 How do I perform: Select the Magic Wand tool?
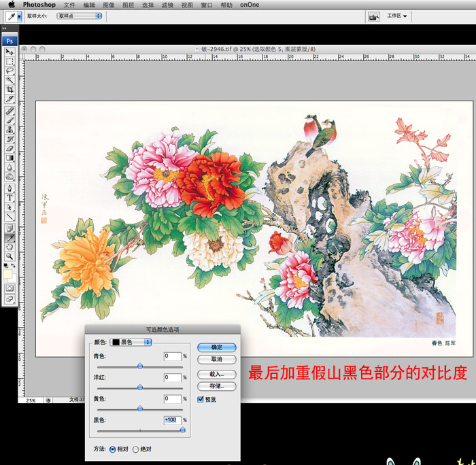coord(10,80)
